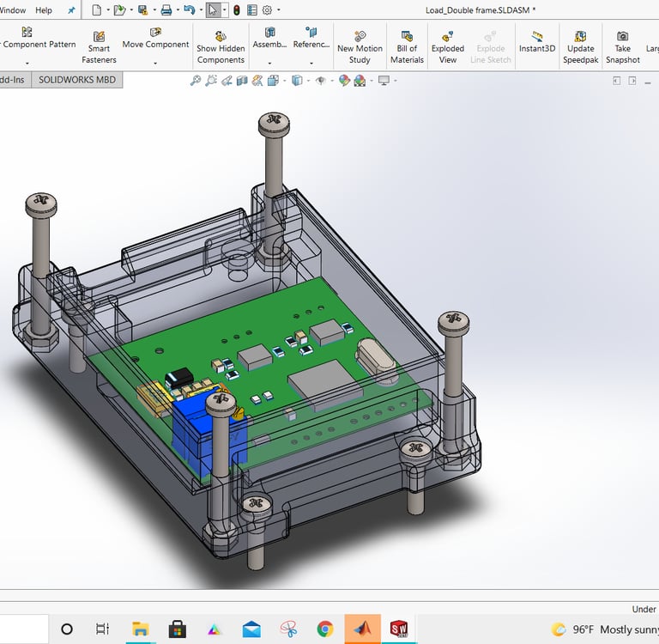The height and width of the screenshot is (644, 659).
Task: Open Edit Appearance color sphere
Action: (344, 81)
